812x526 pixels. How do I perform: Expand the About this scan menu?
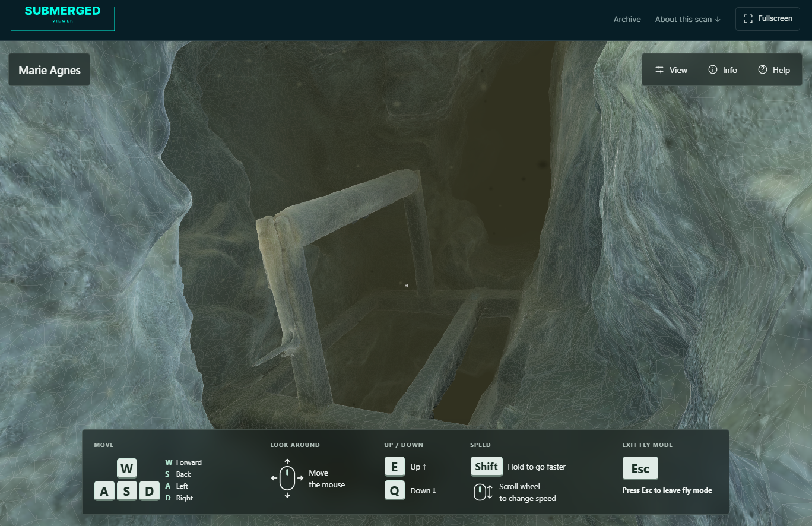[x=688, y=19]
